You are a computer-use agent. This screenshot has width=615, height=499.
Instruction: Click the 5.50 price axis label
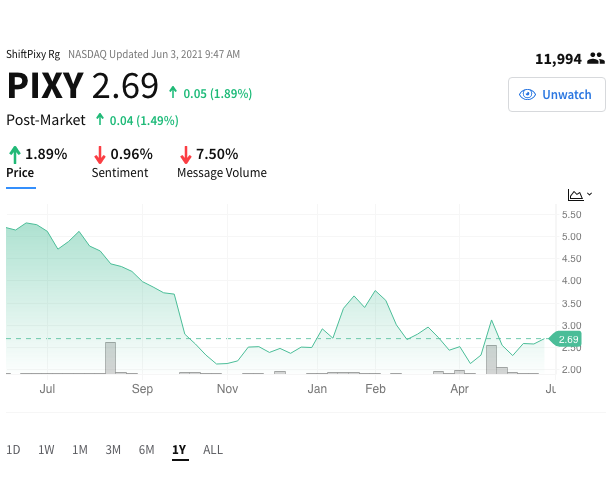(571, 215)
